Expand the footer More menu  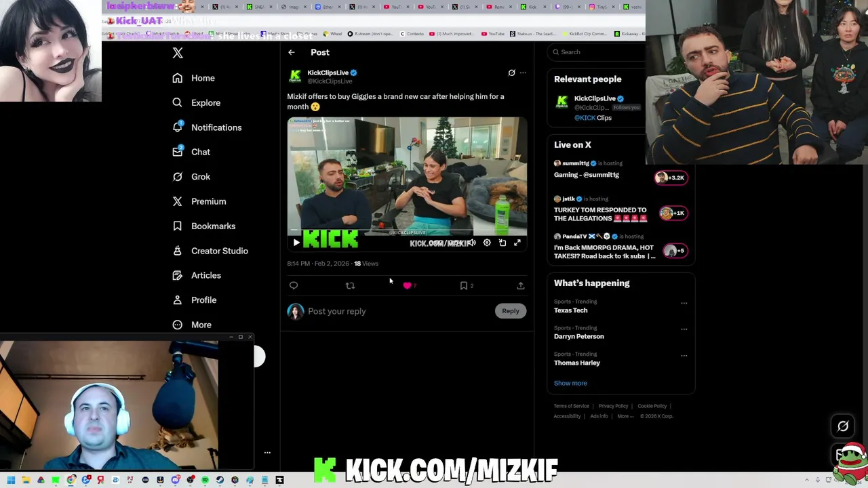click(x=625, y=416)
